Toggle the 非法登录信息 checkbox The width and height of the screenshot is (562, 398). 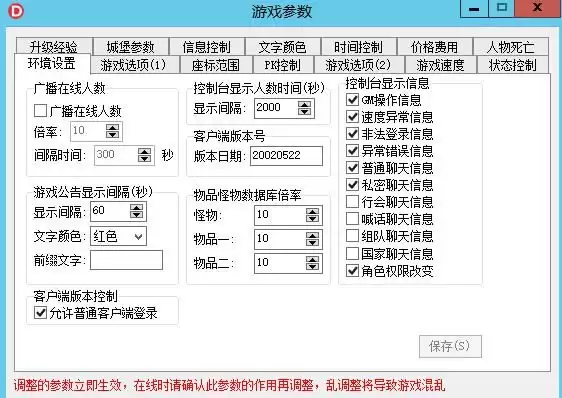pos(353,134)
